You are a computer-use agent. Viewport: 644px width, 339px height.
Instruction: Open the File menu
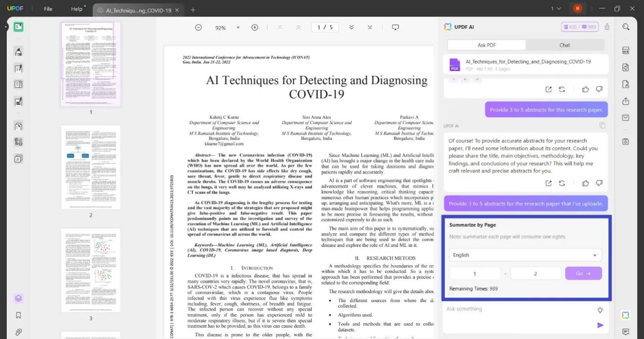[x=48, y=9]
